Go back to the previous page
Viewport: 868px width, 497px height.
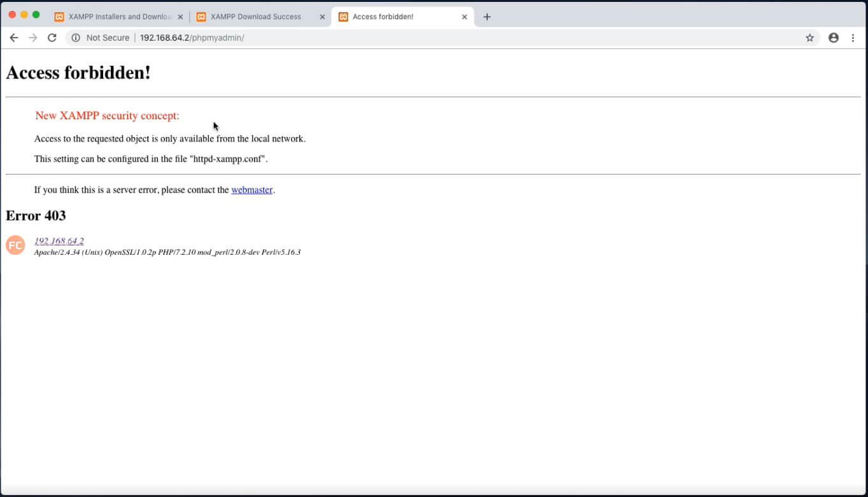(x=14, y=38)
